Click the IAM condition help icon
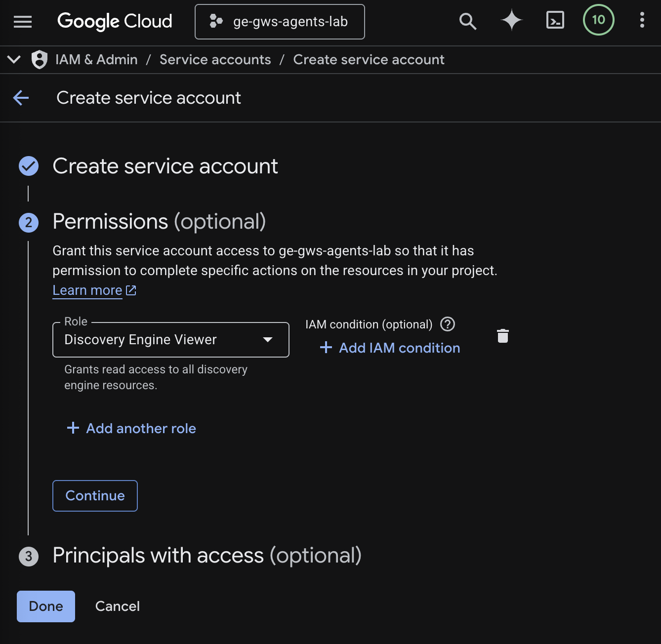661x644 pixels. [447, 324]
